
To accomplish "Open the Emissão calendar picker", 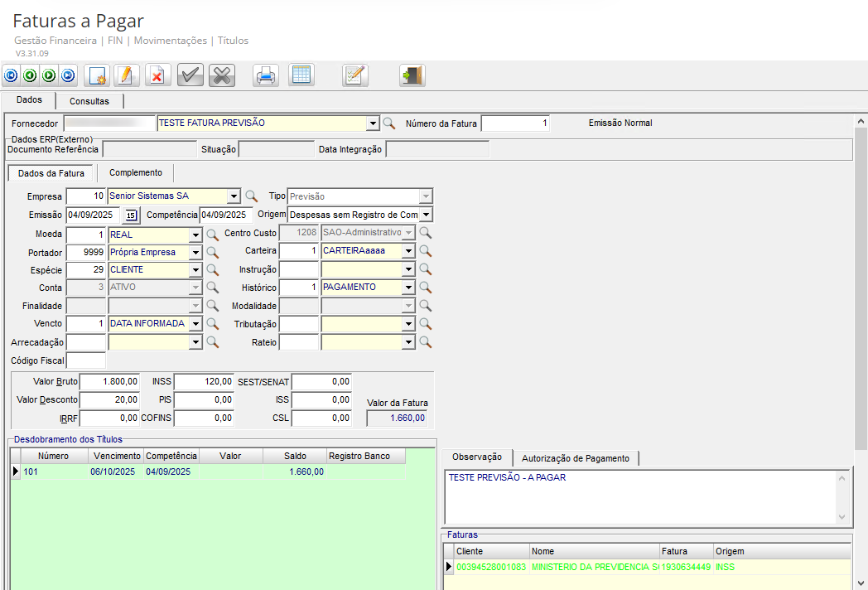I will point(131,215).
